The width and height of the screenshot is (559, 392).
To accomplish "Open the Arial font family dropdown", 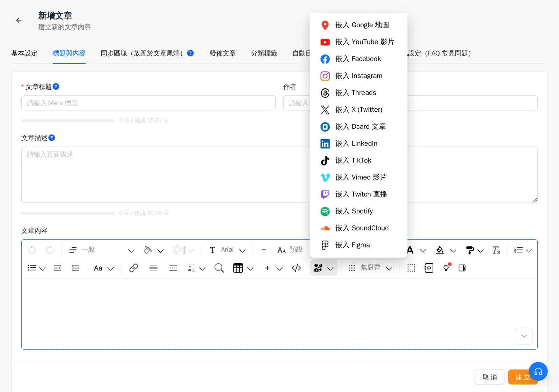I will tap(227, 250).
